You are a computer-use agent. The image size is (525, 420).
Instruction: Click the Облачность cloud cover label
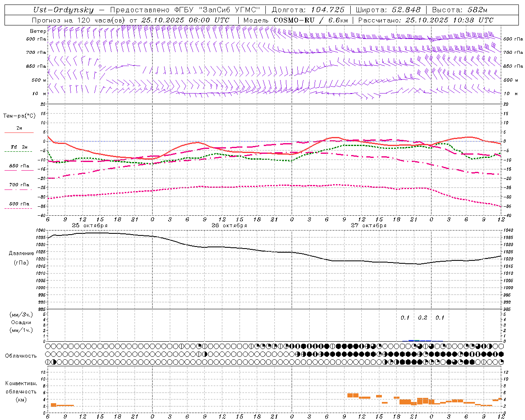[x=21, y=356]
